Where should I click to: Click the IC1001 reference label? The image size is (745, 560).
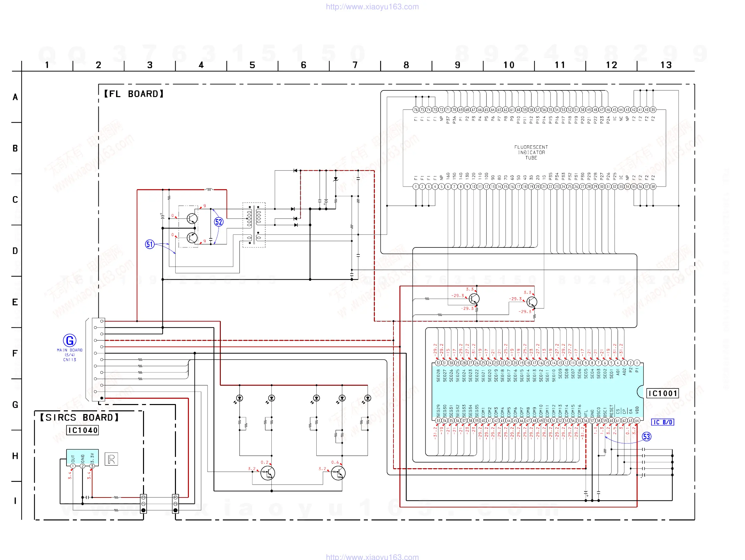tap(663, 393)
